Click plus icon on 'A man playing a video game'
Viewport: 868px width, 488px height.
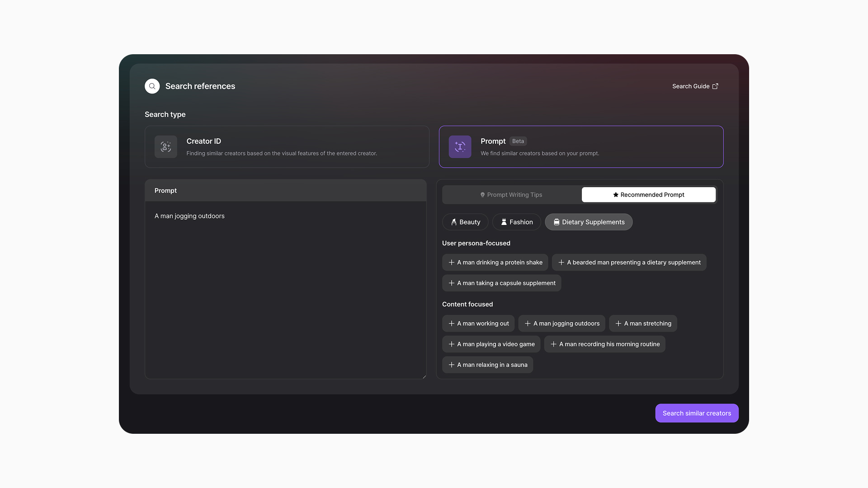click(451, 344)
